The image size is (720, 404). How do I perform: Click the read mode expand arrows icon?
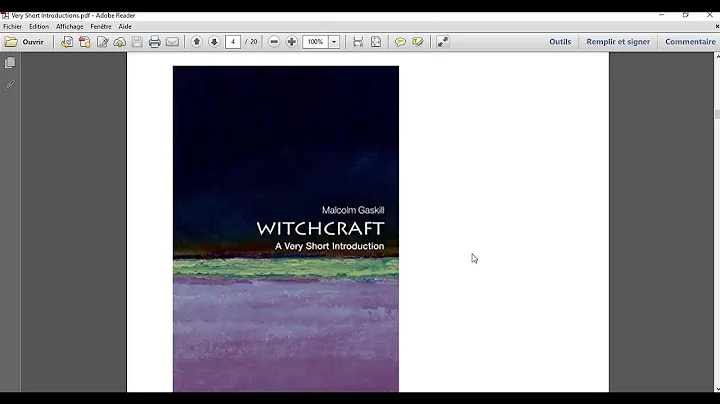coord(443,42)
